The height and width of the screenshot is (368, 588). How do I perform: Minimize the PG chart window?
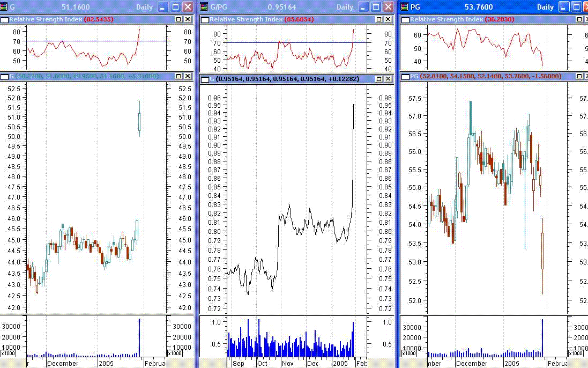point(564,7)
